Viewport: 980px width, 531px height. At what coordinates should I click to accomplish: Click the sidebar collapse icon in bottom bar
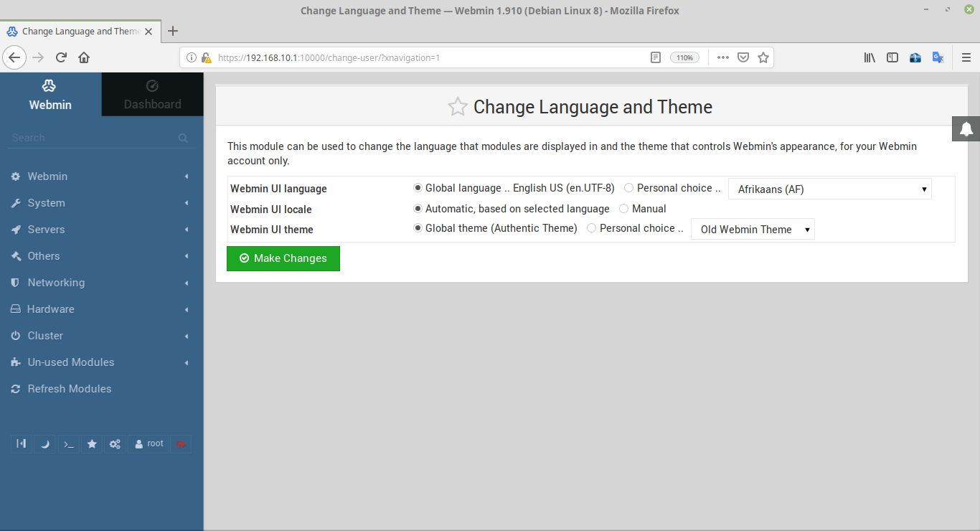22,444
